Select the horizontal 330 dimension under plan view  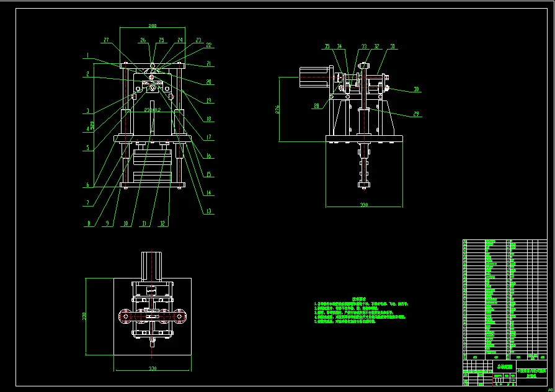[x=153, y=368]
